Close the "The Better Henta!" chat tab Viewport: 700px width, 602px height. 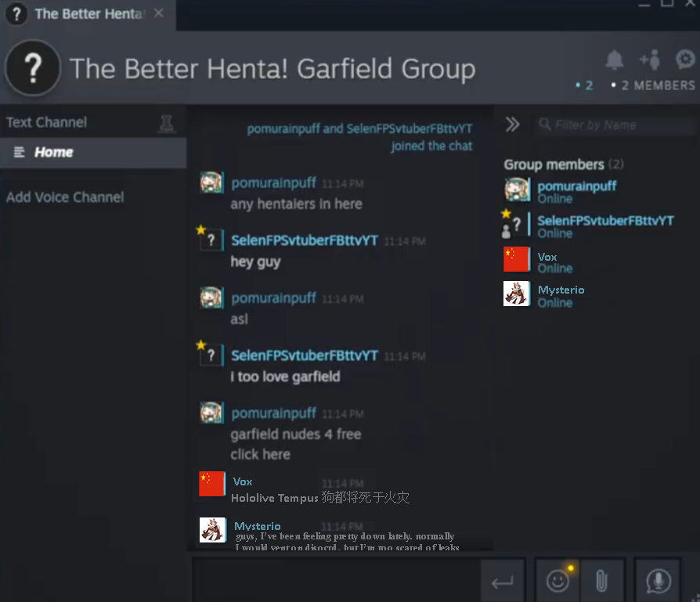click(158, 13)
